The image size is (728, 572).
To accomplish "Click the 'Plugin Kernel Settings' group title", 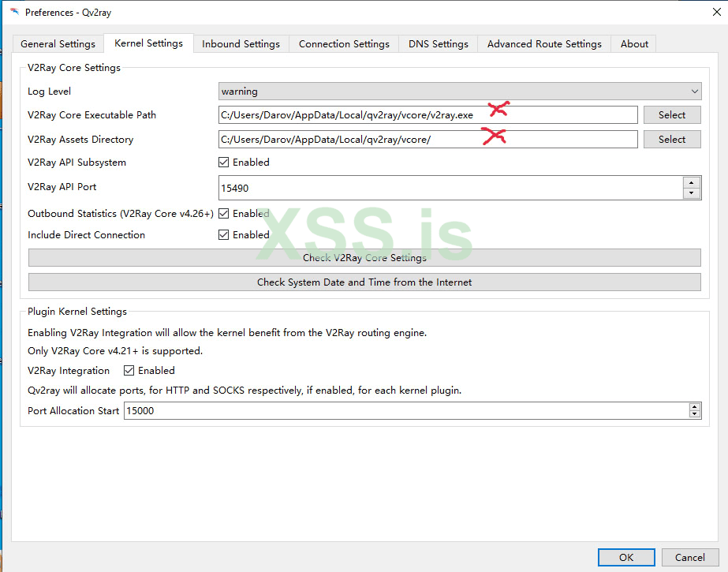I will pos(77,312).
